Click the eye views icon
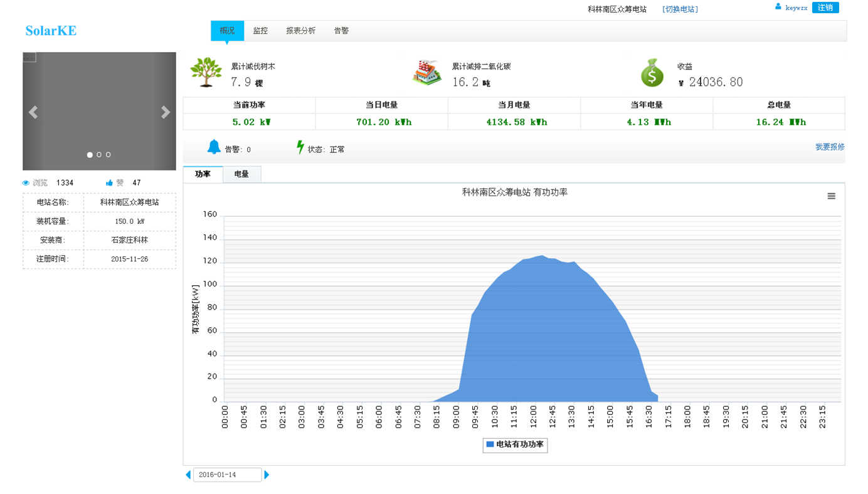The image size is (868, 494). [x=26, y=183]
